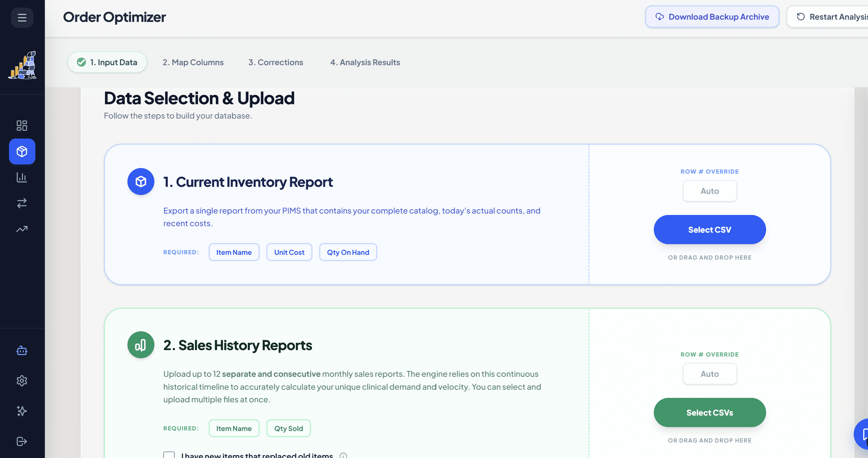Switch to the 2. Map Columns step
This screenshot has width=868, height=458.
point(193,62)
